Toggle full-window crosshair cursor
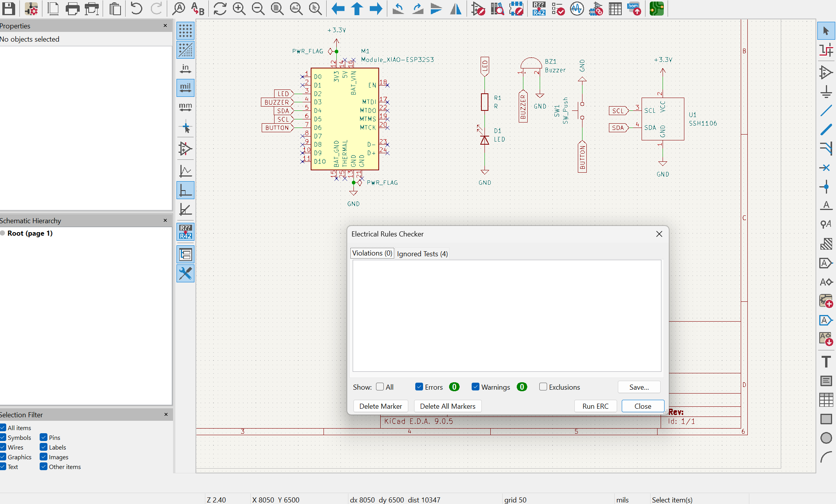836x504 pixels. 185,127
